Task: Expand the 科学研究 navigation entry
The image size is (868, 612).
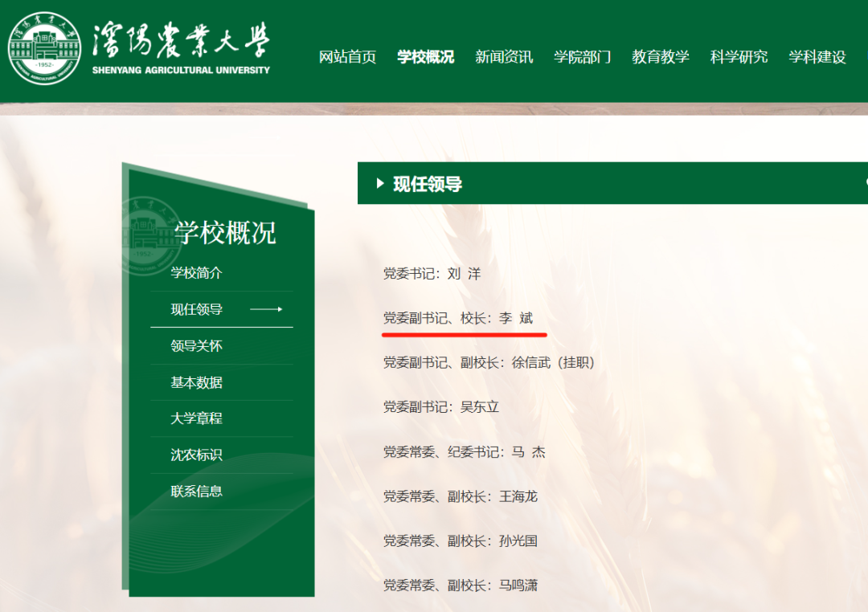Action: [x=739, y=58]
